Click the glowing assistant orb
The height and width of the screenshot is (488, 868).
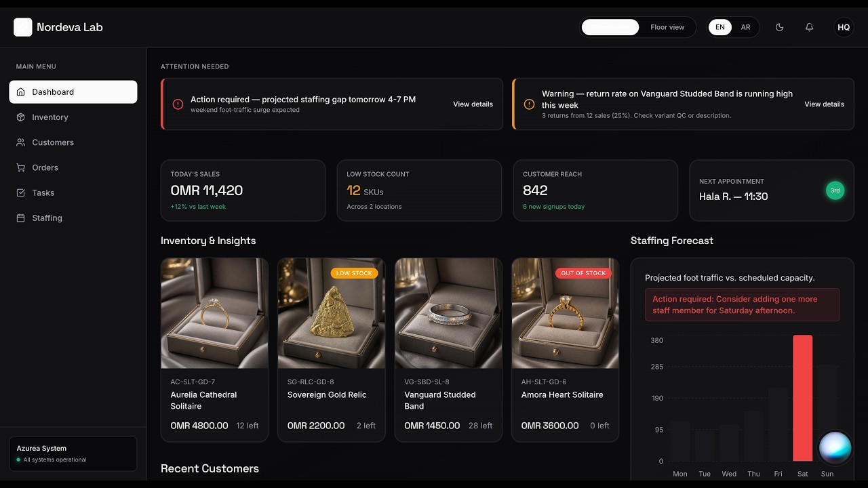835,448
